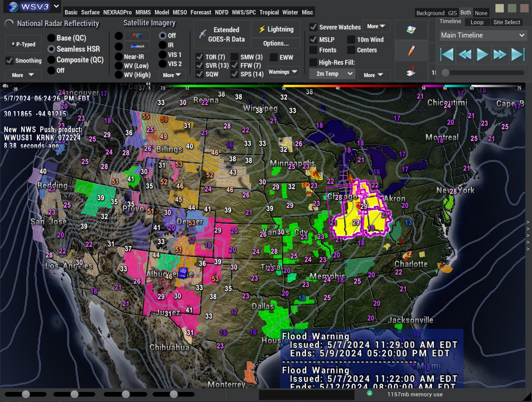532x402 pixels.
Task: Open Extended GOES-R Data satellite button
Action: 222,34
